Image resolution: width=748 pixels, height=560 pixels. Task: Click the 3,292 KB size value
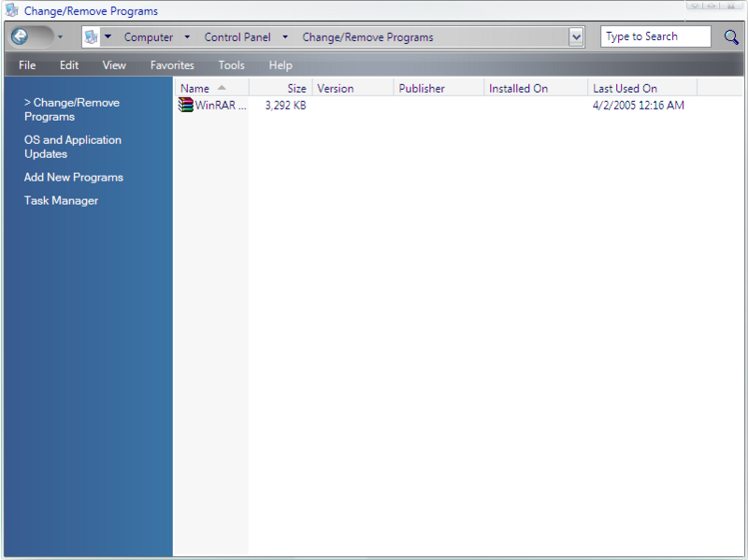click(286, 106)
